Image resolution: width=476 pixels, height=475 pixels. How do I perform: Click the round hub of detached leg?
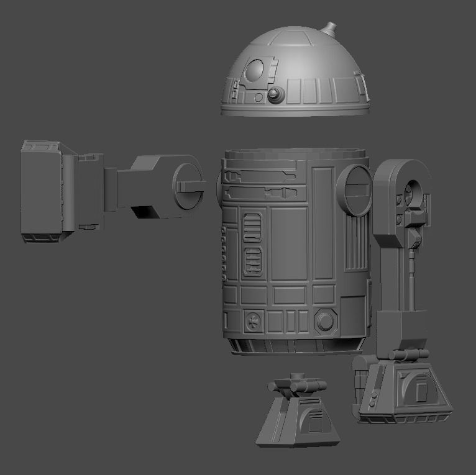(x=189, y=186)
